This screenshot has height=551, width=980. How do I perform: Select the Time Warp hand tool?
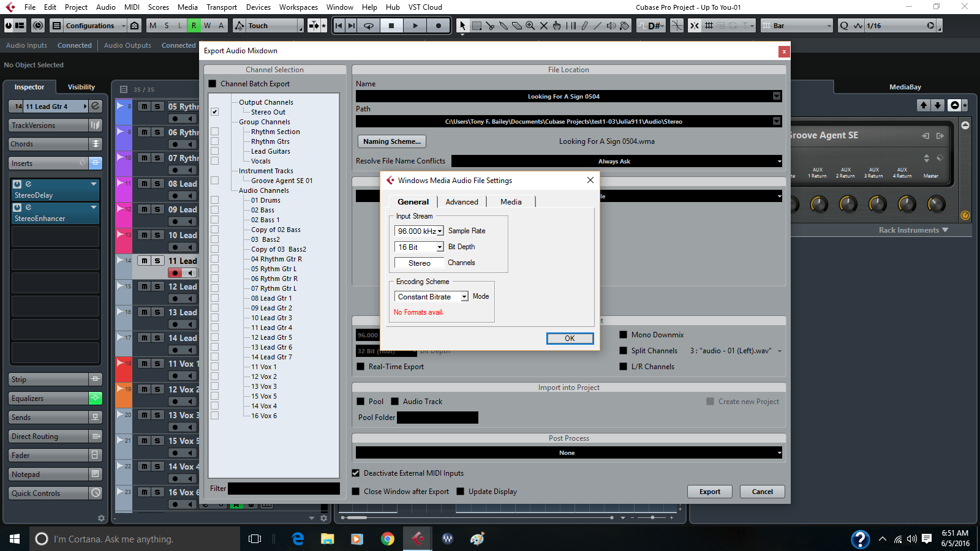(x=557, y=26)
